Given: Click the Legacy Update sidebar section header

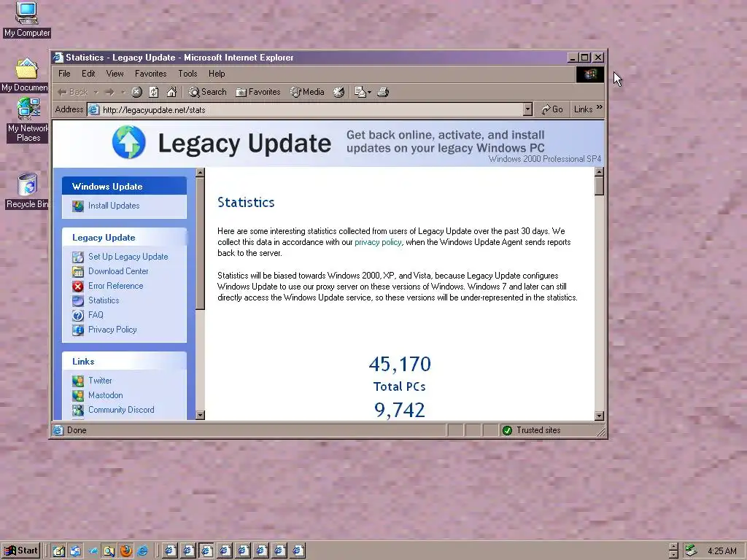Looking at the screenshot, I should [x=124, y=238].
